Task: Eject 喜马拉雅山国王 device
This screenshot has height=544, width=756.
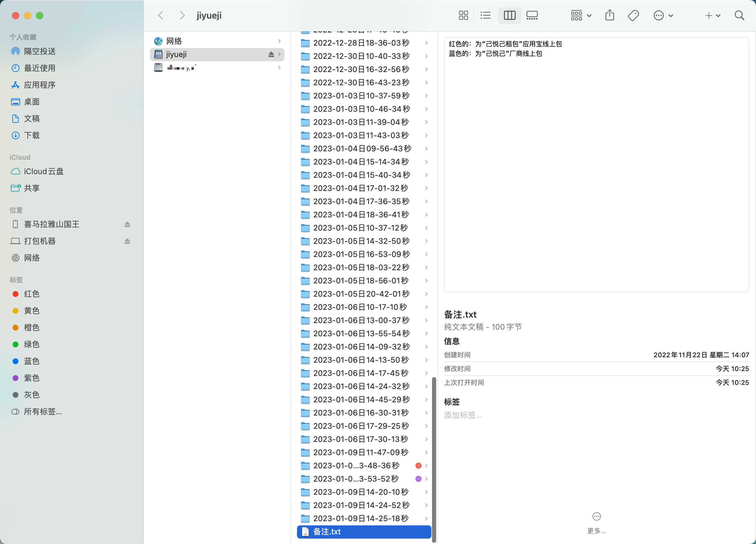Action: tap(127, 224)
